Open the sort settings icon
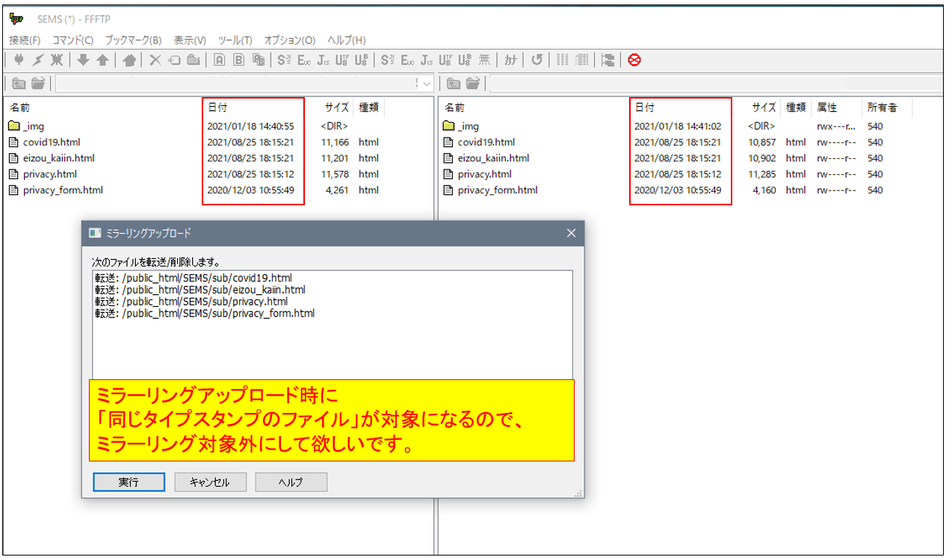Screen dimensions: 952x560 [609, 60]
